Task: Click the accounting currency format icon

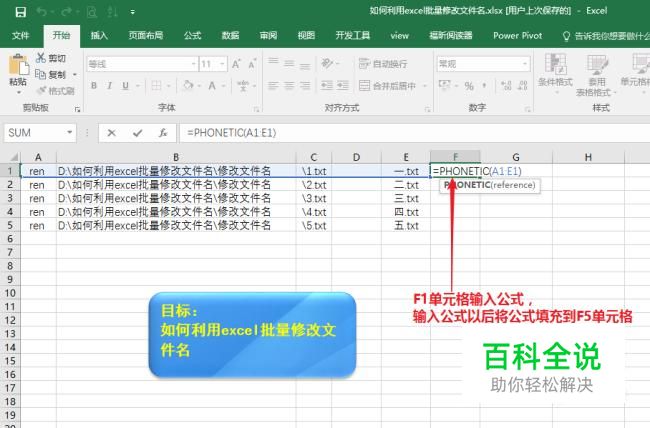Action: point(444,85)
